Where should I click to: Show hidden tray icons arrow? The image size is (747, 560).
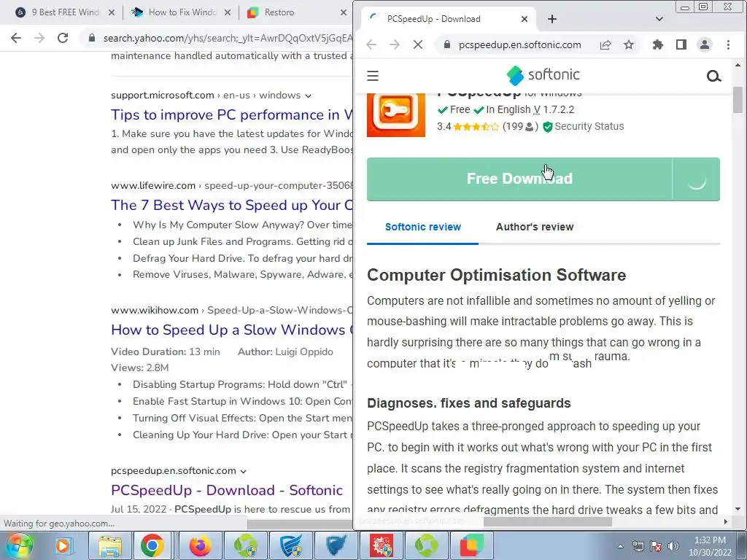(x=620, y=546)
